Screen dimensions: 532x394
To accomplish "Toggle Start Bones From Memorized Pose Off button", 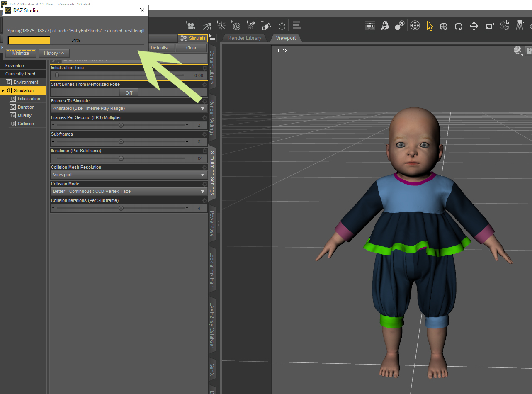I will pyautogui.click(x=129, y=92).
